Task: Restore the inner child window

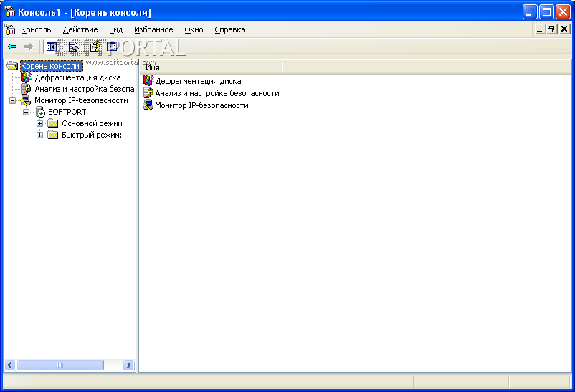Action: (551, 29)
